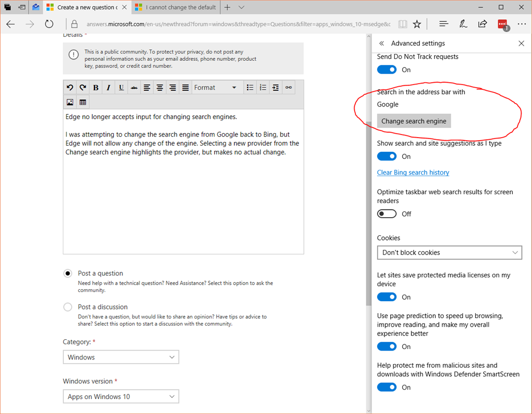532x414 pixels.
Task: Click in the question details text area
Action: (x=183, y=182)
